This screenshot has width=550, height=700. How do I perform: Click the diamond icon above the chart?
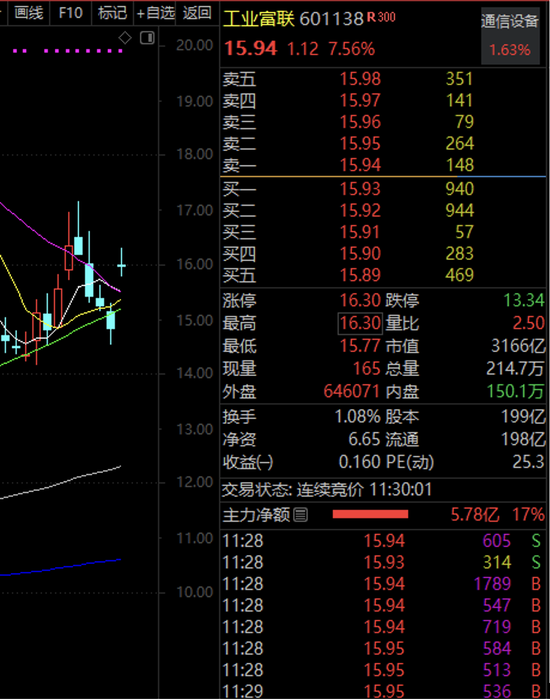click(x=125, y=38)
